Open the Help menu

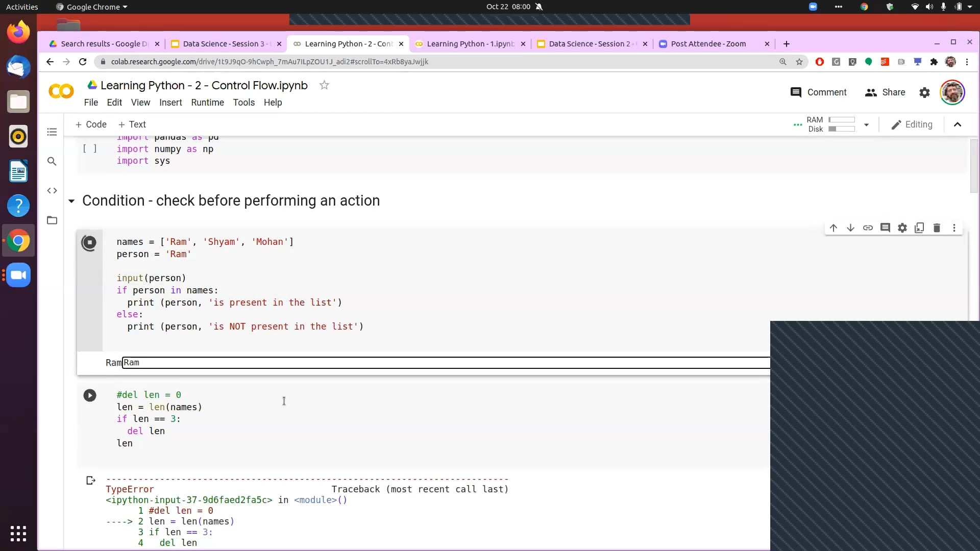click(x=273, y=103)
